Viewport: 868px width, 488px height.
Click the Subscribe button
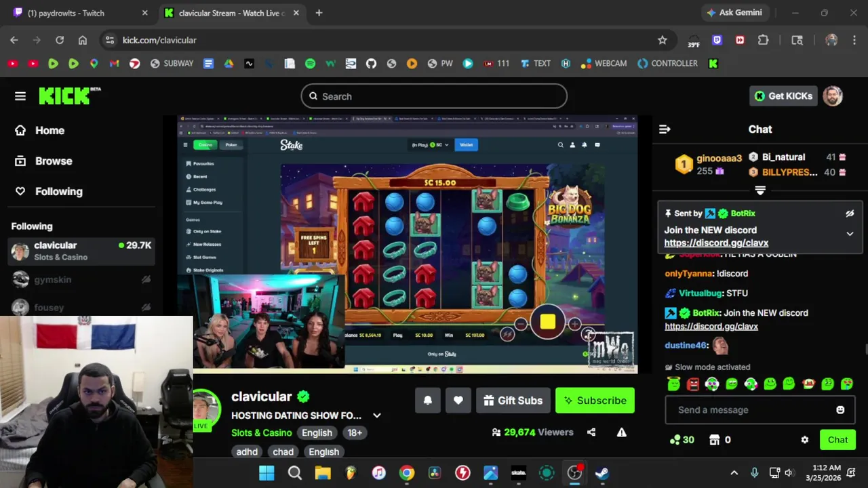(x=595, y=401)
